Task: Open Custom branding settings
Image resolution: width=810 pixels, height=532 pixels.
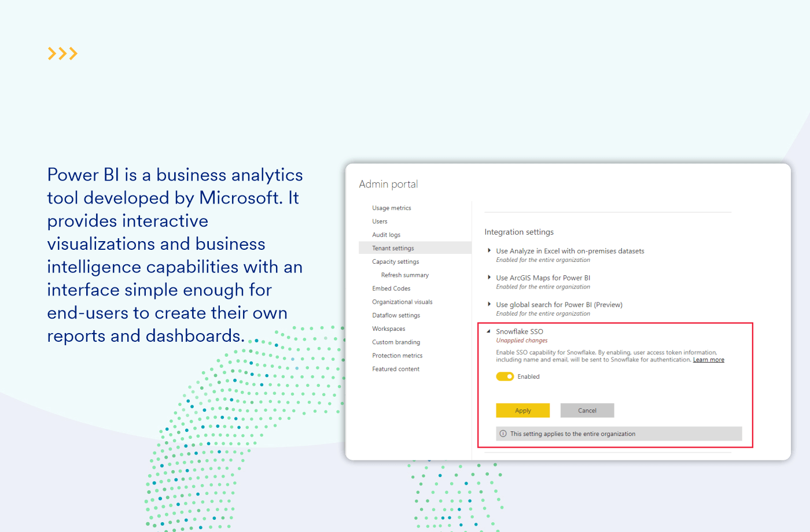Action: tap(396, 342)
